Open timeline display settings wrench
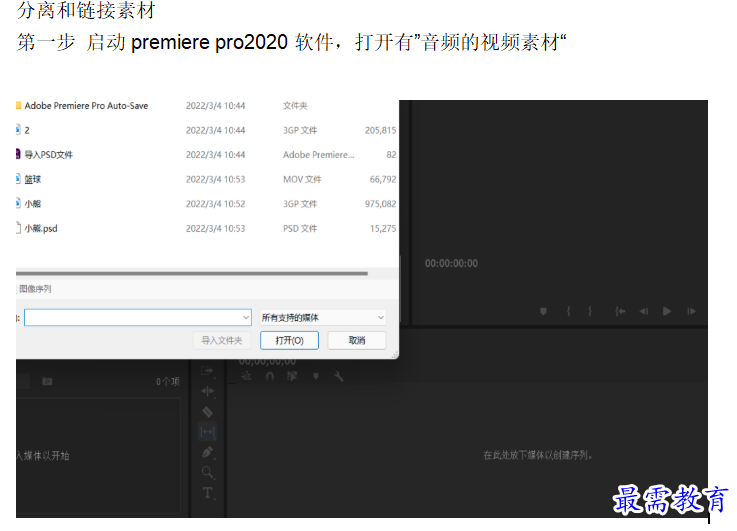The height and width of the screenshot is (531, 737). coord(338,376)
